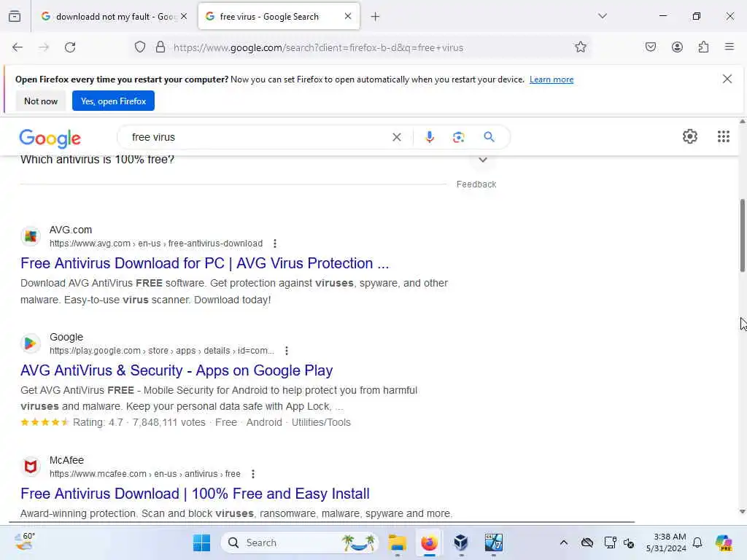The width and height of the screenshot is (747, 560).
Task: Click the McAfee site favicon
Action: [x=31, y=467]
